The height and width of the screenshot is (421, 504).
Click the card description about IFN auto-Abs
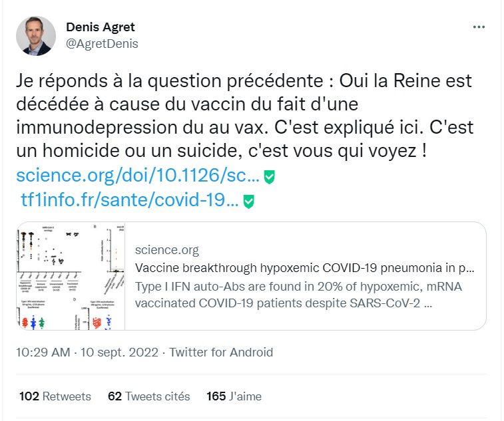(x=298, y=295)
